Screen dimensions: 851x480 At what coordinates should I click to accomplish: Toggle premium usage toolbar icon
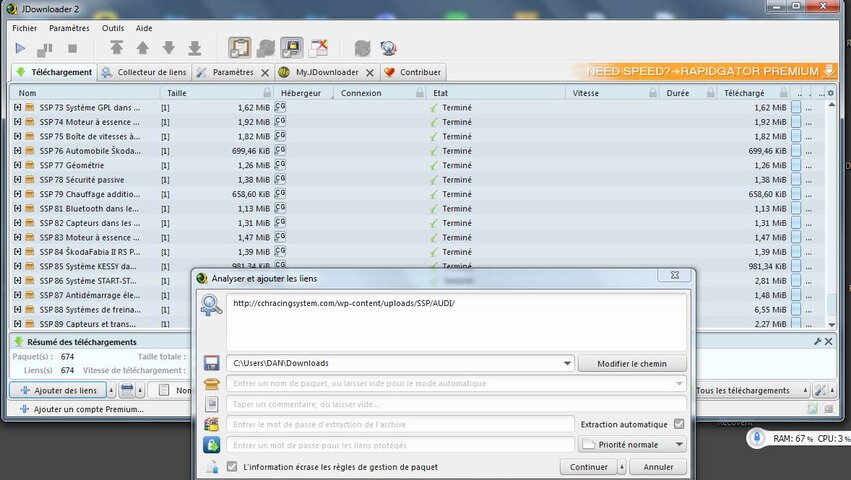(x=292, y=48)
